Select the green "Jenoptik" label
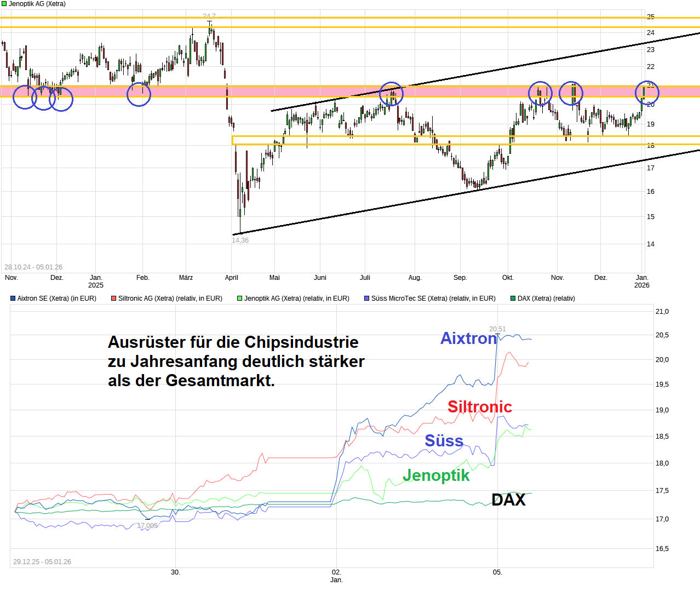Viewport: 700px width, 597px height. pyautogui.click(x=437, y=475)
